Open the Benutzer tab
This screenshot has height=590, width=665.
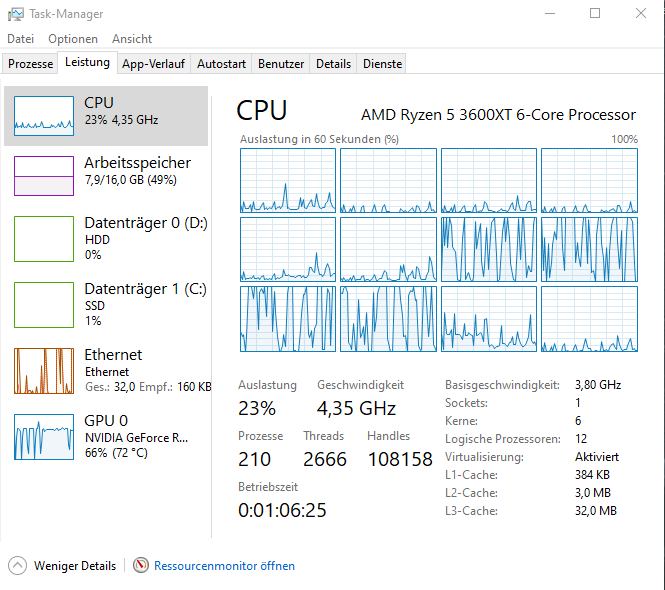[x=281, y=64]
